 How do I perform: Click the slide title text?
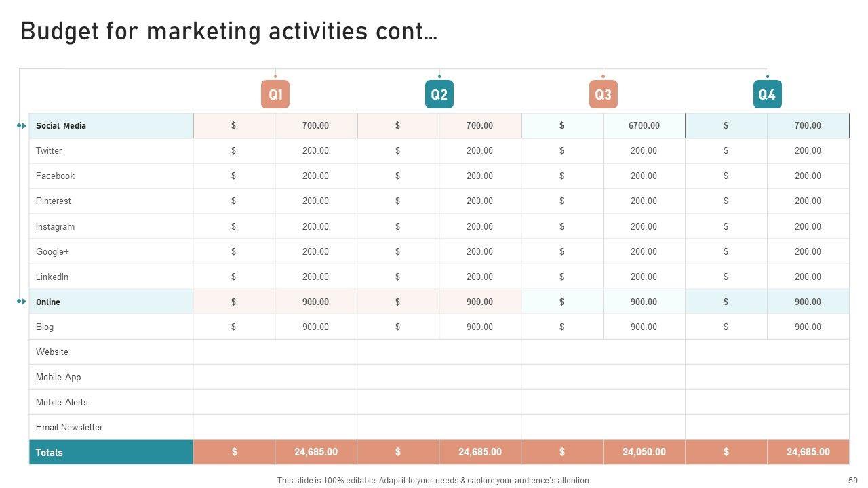click(x=229, y=32)
